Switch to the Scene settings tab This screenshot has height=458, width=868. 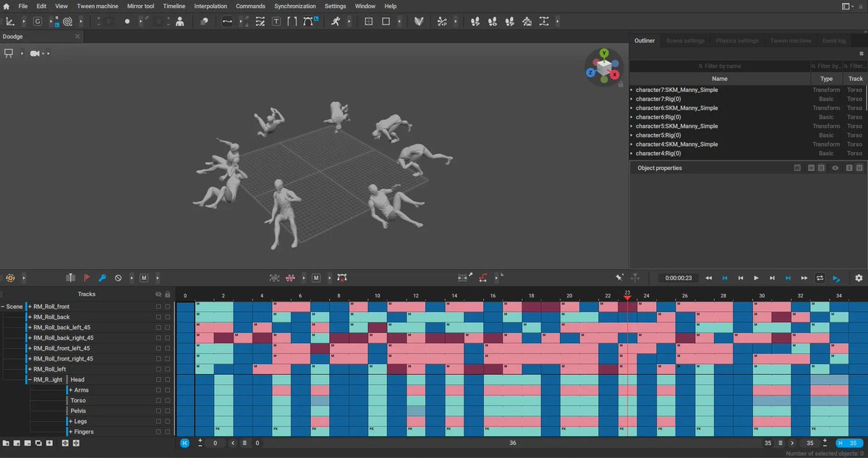[x=685, y=41]
